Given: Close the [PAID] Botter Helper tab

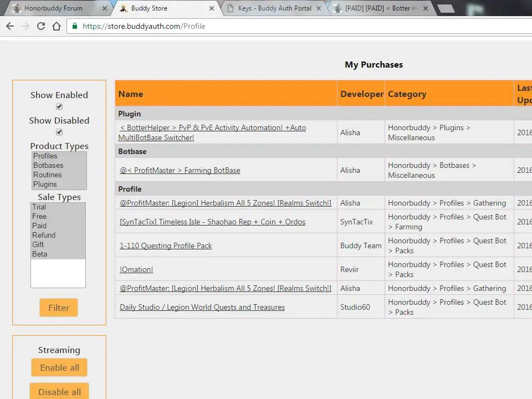Looking at the screenshot, I should pyautogui.click(x=426, y=8).
